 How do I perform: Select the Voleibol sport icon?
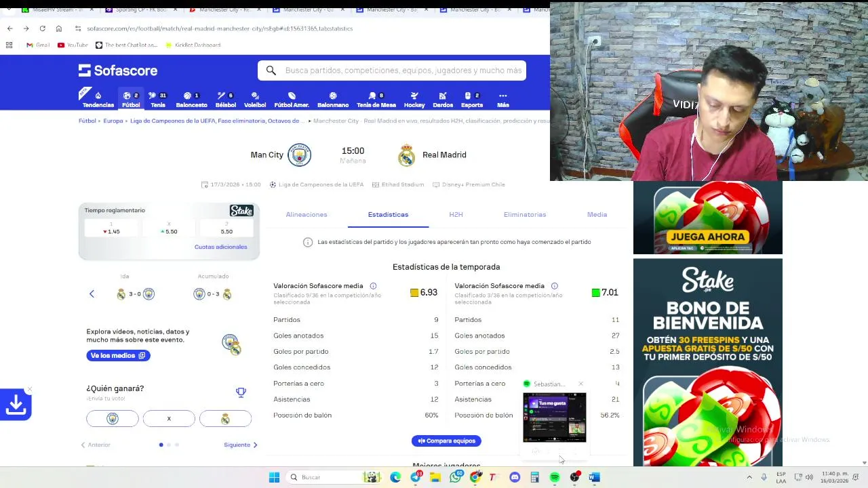pos(255,100)
